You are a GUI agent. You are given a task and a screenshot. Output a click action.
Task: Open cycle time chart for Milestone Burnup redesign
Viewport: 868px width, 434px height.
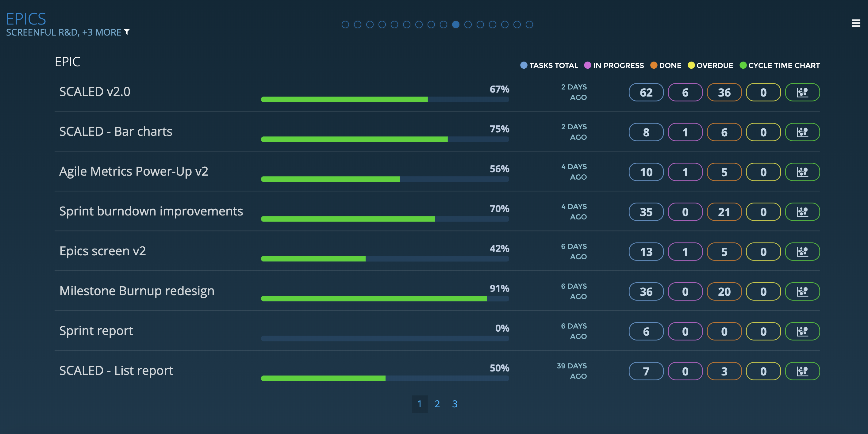click(x=802, y=291)
